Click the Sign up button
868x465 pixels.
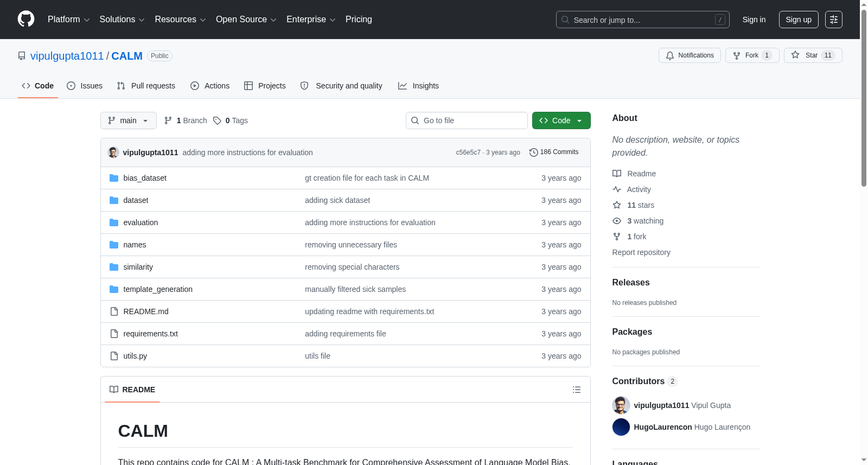(799, 20)
